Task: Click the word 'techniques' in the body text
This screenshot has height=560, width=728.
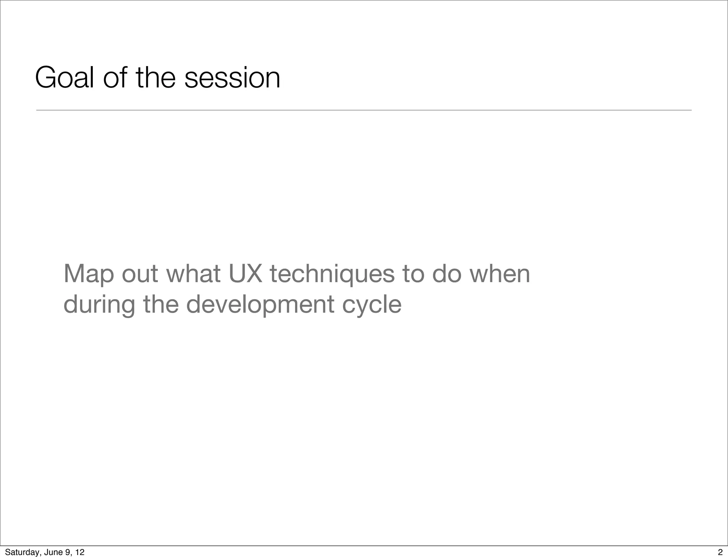Action: (x=332, y=274)
